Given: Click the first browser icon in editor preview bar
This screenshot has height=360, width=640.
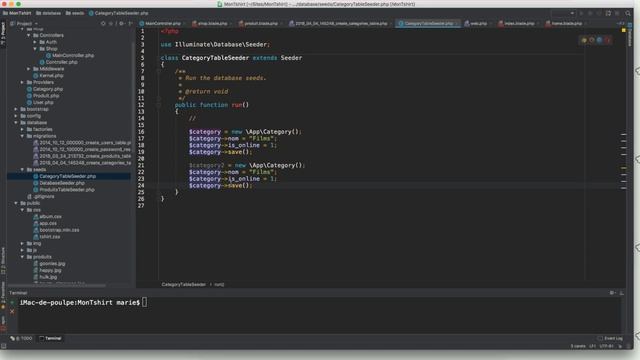Looking at the screenshot, I should (584, 40).
